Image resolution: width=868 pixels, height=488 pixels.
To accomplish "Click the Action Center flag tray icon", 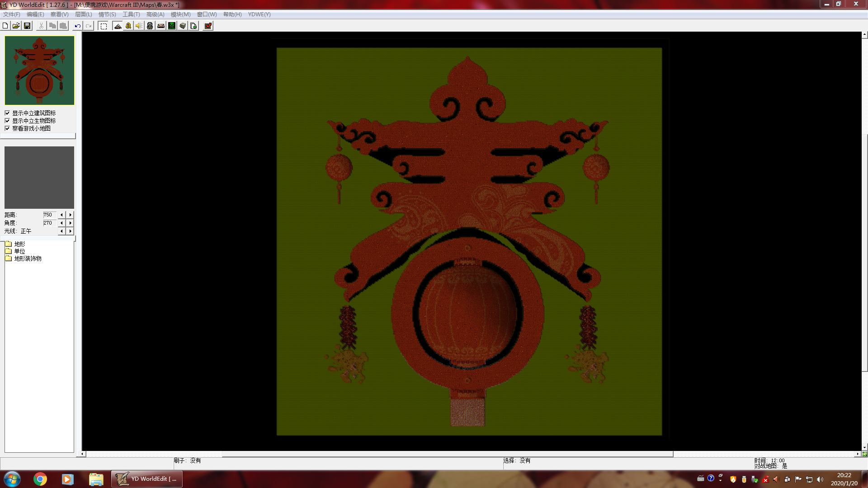I will click(x=798, y=479).
